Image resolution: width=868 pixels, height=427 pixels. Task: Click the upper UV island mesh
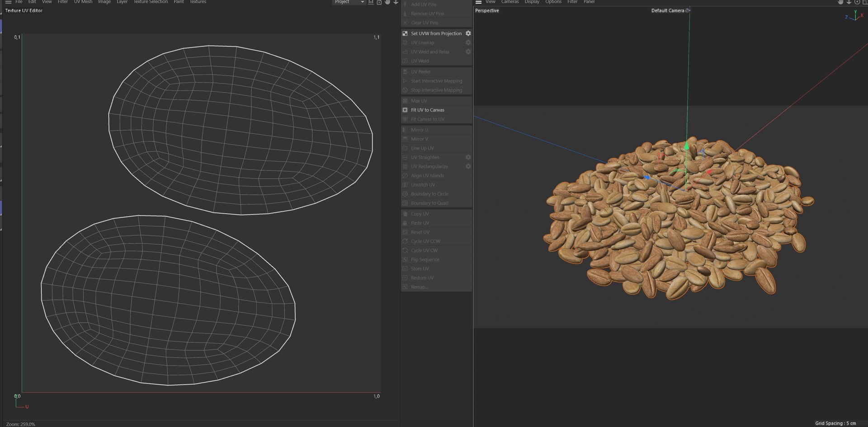[241, 130]
